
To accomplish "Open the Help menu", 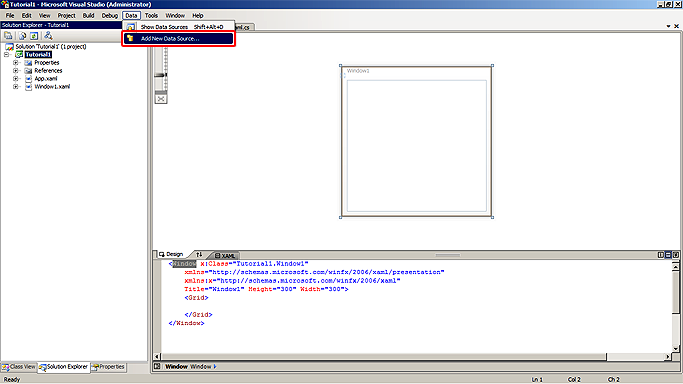I will [x=198, y=15].
